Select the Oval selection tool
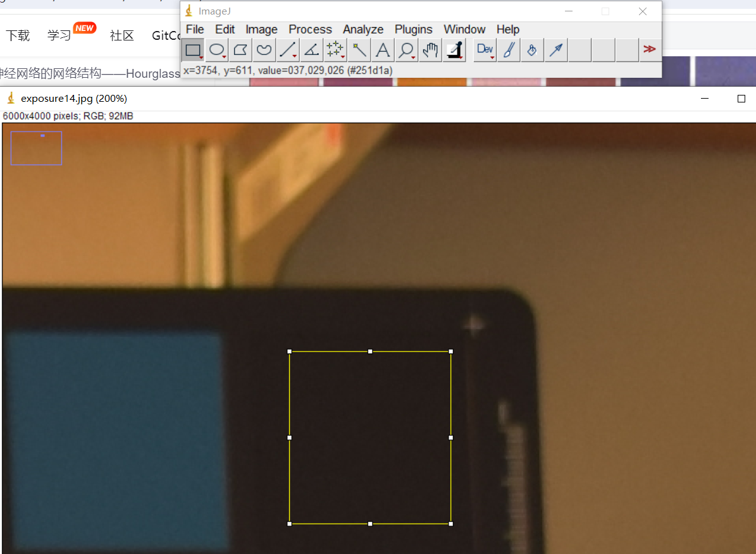The width and height of the screenshot is (756, 554). (217, 50)
